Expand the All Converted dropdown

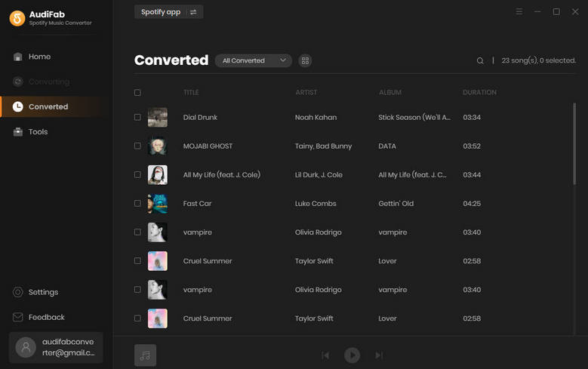click(254, 60)
